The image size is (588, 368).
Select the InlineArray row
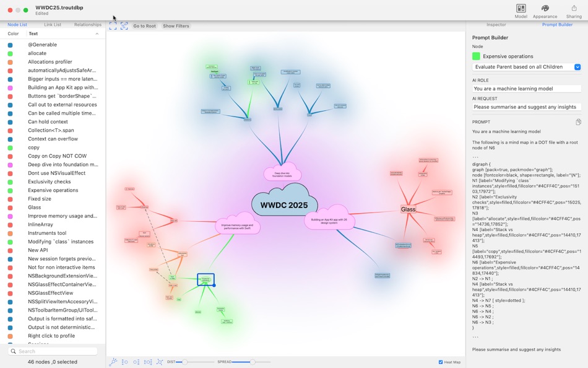(x=53, y=224)
